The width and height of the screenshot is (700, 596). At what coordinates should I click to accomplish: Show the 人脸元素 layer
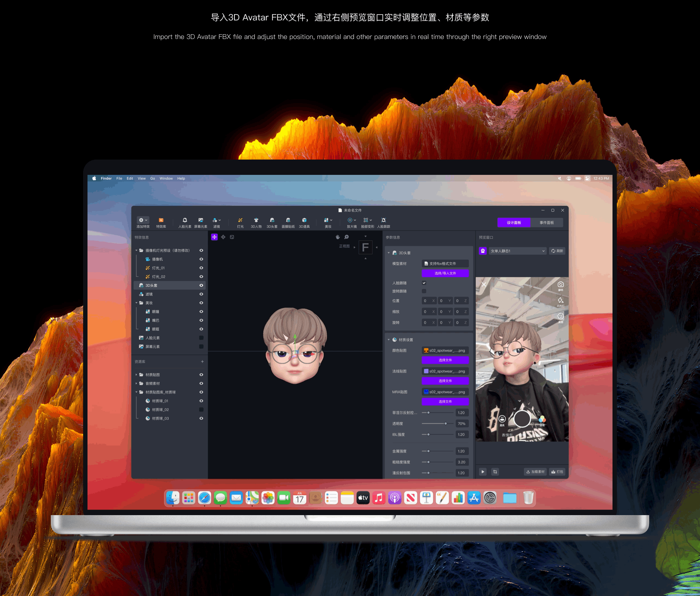201,338
